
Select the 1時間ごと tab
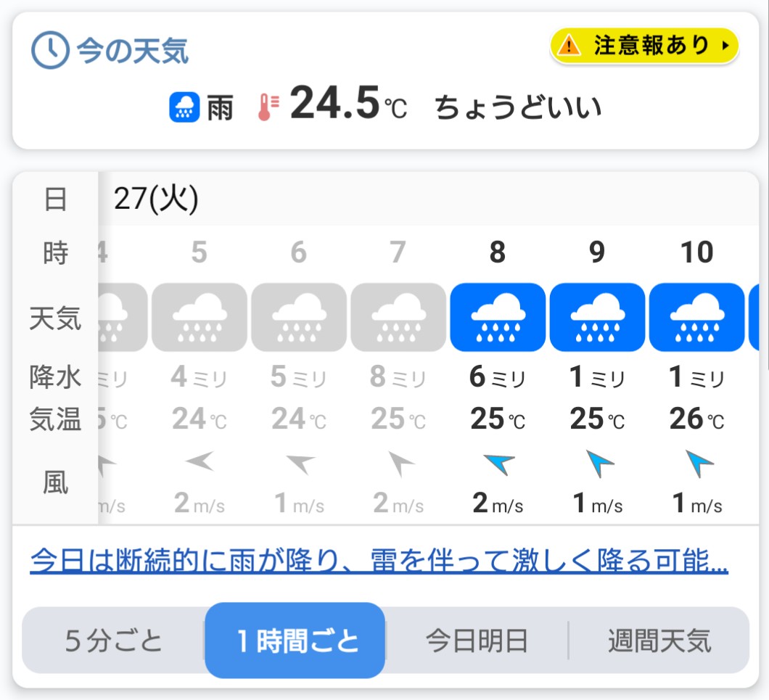(295, 641)
